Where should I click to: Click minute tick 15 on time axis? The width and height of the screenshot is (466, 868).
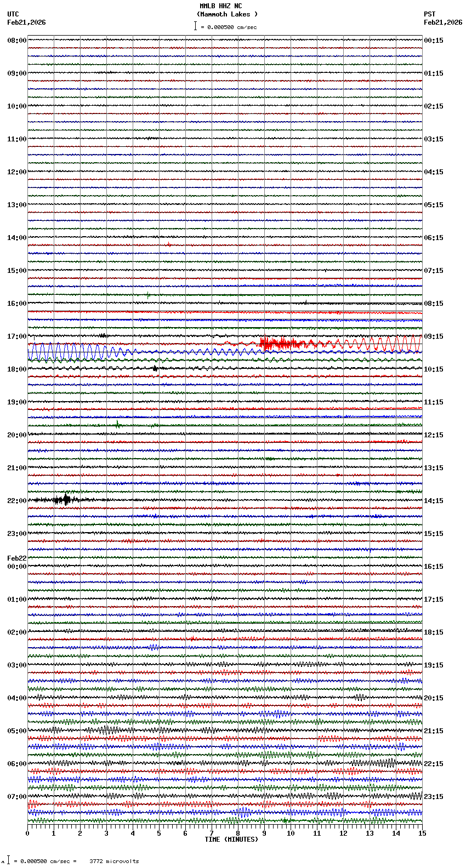click(x=422, y=833)
